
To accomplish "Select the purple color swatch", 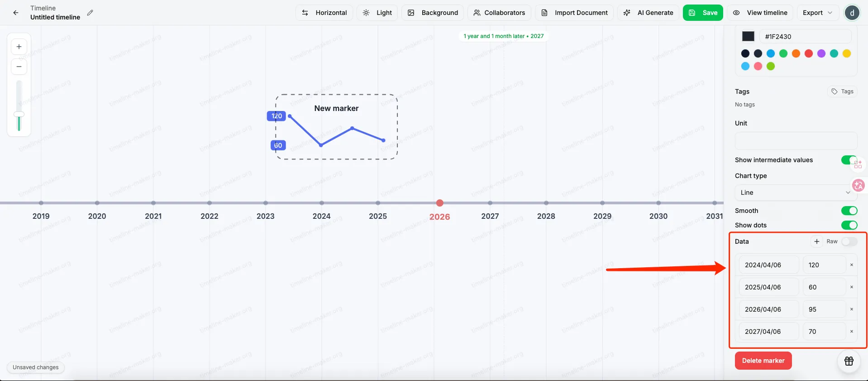I will coord(821,53).
